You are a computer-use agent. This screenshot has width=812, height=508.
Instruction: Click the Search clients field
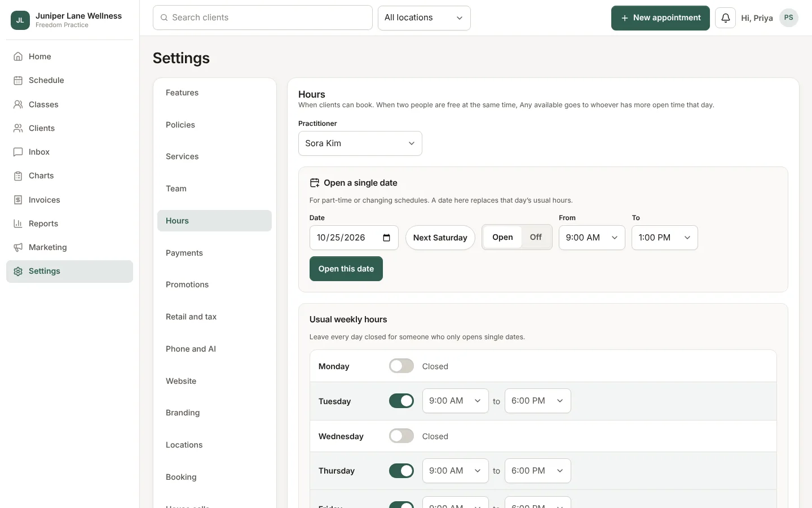point(263,17)
